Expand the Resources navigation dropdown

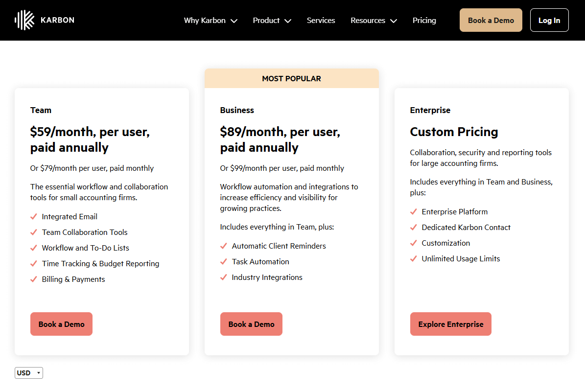click(x=395, y=21)
